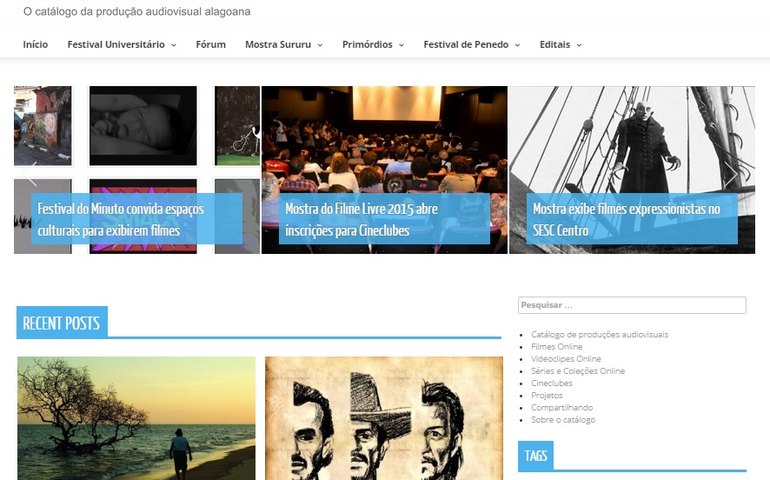Open the Mostra Sururu menu
770x480 pixels.
pos(278,45)
